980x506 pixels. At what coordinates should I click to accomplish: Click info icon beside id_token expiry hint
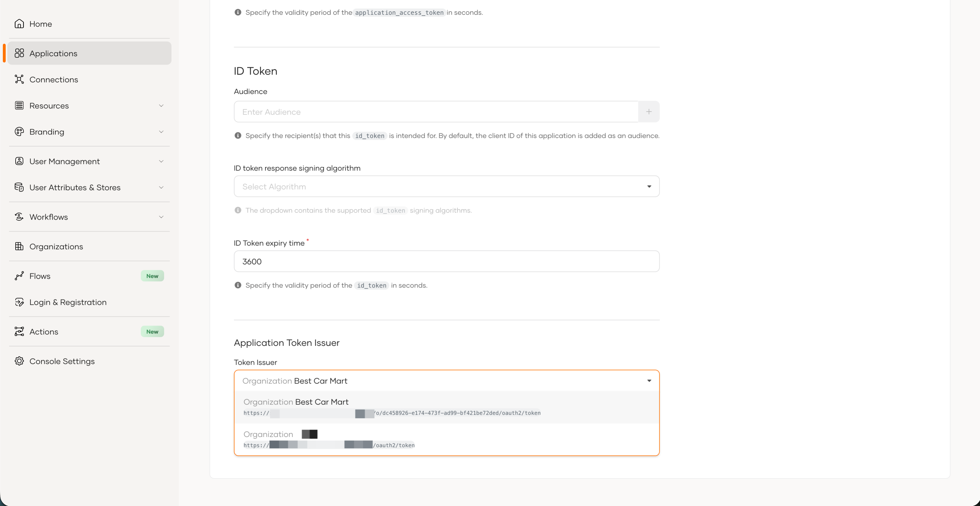coord(238,285)
